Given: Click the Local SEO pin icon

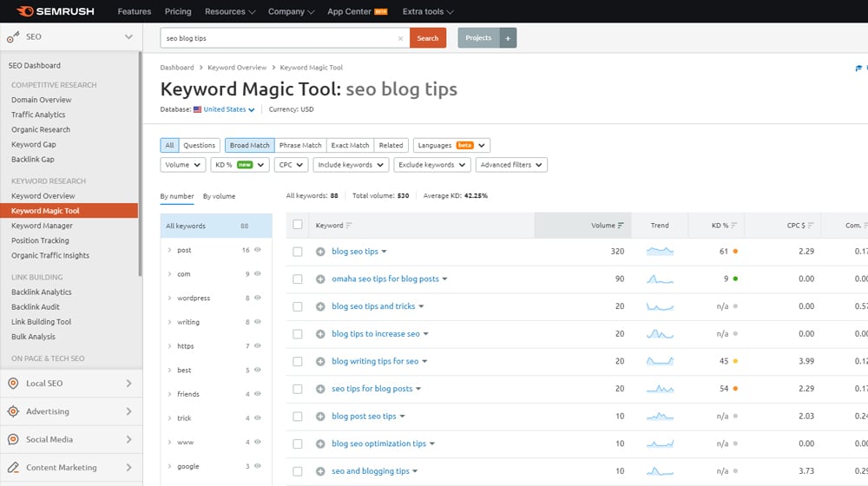Looking at the screenshot, I should point(13,383).
